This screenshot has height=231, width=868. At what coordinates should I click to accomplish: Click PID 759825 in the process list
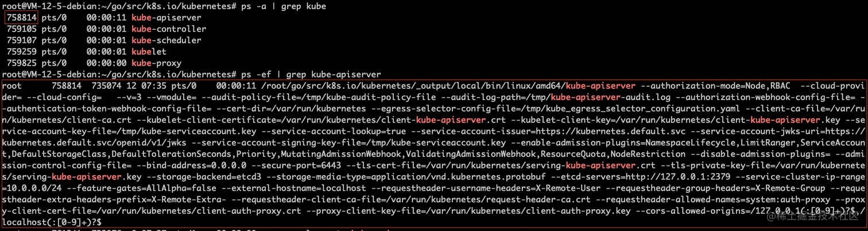coord(21,63)
